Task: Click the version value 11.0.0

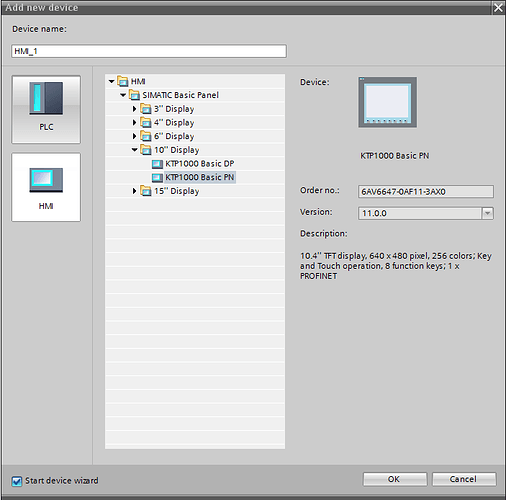Action: click(x=374, y=213)
